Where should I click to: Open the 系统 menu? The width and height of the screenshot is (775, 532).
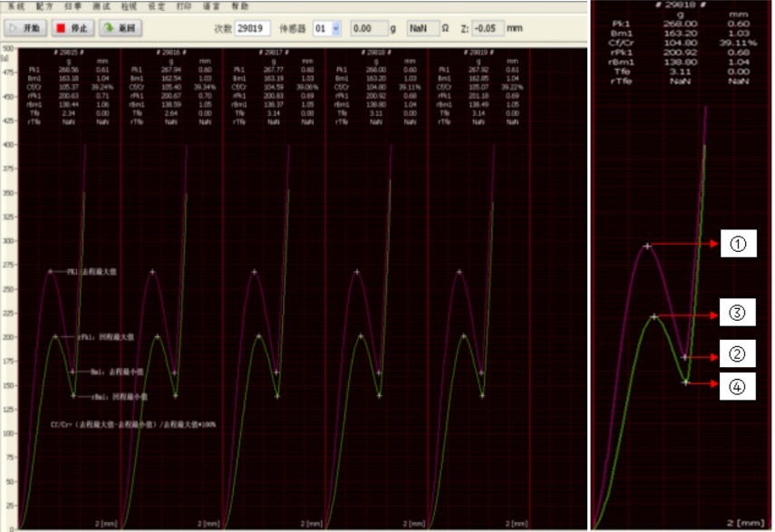(16, 6)
